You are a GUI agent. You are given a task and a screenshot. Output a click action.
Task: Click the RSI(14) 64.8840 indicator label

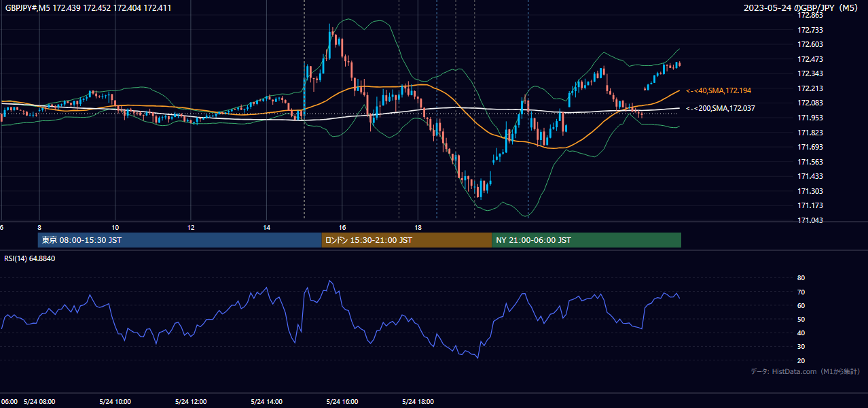pyautogui.click(x=30, y=258)
